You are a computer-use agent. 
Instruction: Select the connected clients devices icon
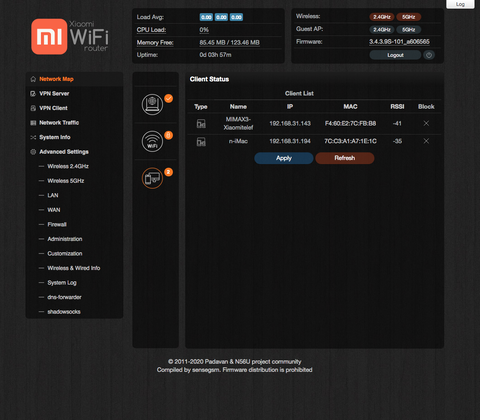click(152, 178)
